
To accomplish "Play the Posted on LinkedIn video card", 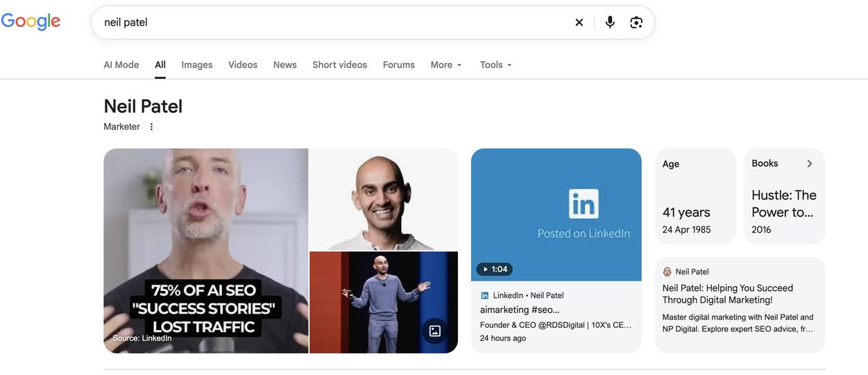I will coord(556,215).
